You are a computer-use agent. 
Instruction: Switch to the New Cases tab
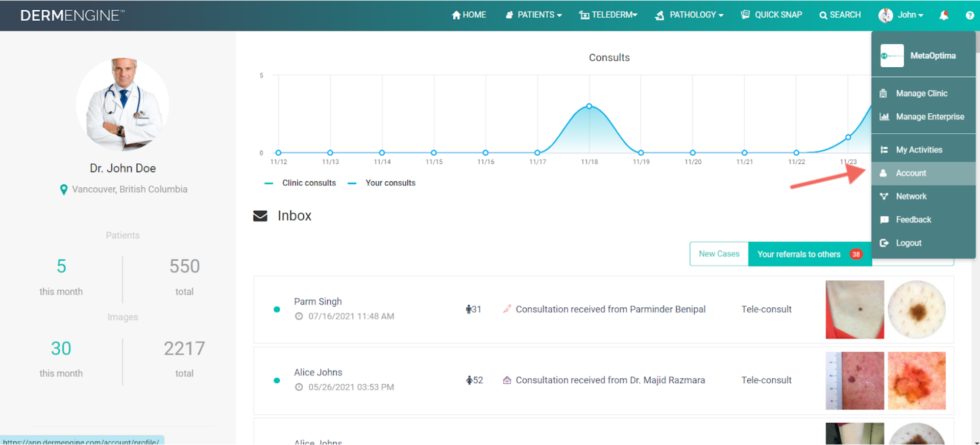coord(719,254)
